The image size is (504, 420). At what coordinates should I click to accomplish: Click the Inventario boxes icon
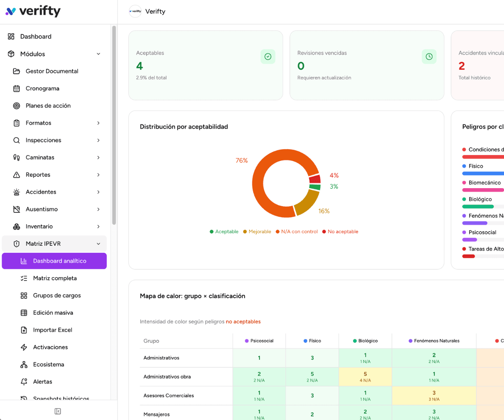[17, 226]
